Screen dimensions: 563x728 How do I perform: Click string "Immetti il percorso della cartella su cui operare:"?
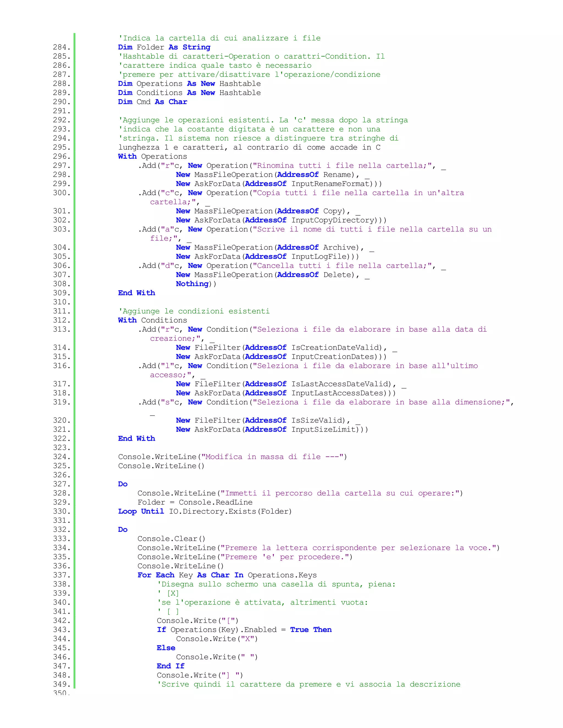click(340, 493)
